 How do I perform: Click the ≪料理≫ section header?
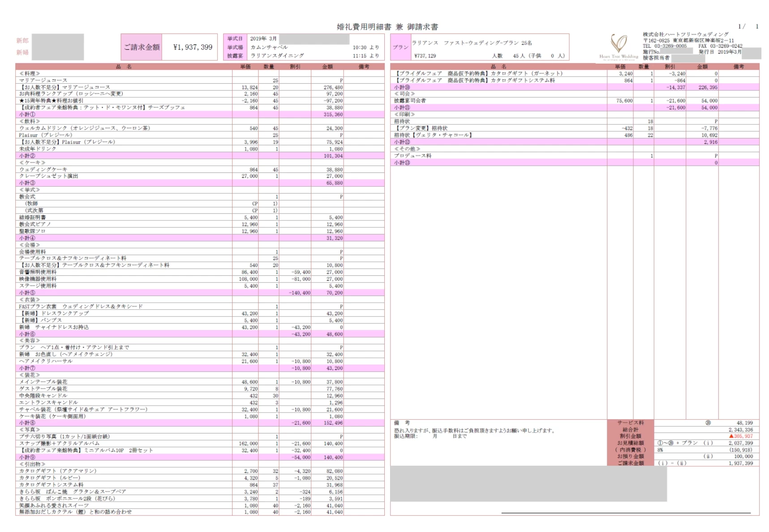point(30,73)
